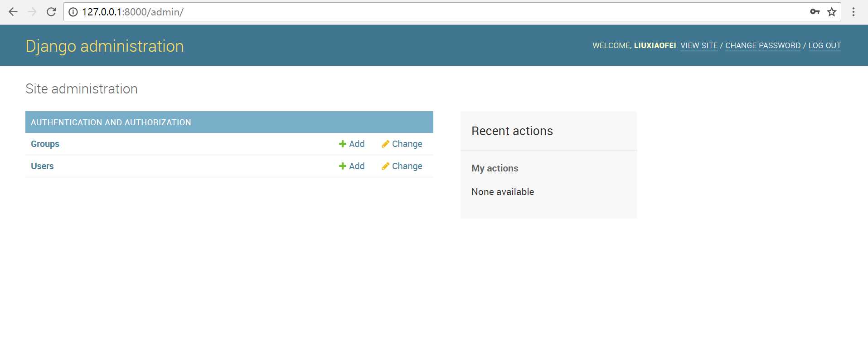This screenshot has height=337, width=868.
Task: Open saved passwords key icon
Action: point(815,12)
